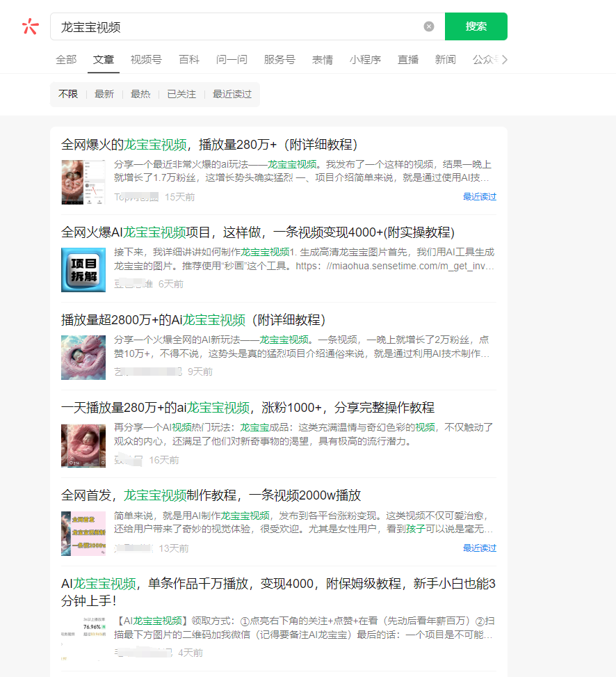The image size is (616, 677).
Task: Filter results by 已关注
Action: [x=181, y=94]
